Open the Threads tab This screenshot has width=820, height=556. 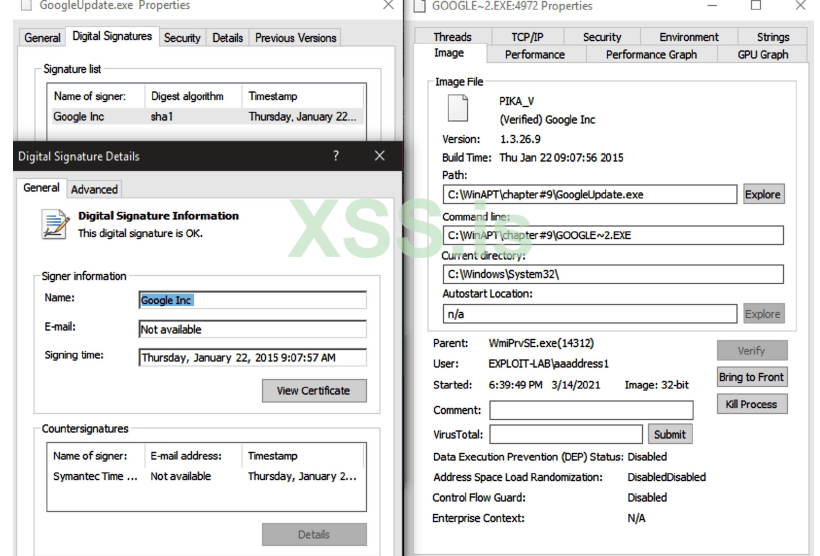pos(452,37)
